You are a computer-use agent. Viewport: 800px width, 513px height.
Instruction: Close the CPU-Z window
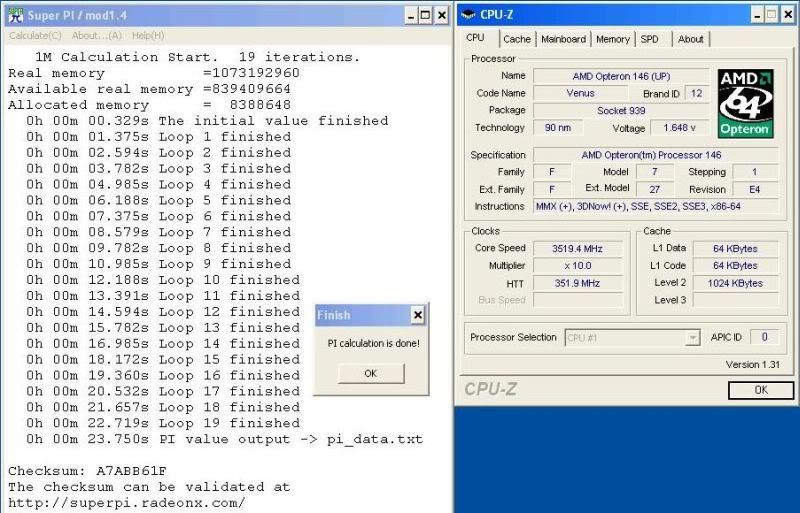pos(789,15)
